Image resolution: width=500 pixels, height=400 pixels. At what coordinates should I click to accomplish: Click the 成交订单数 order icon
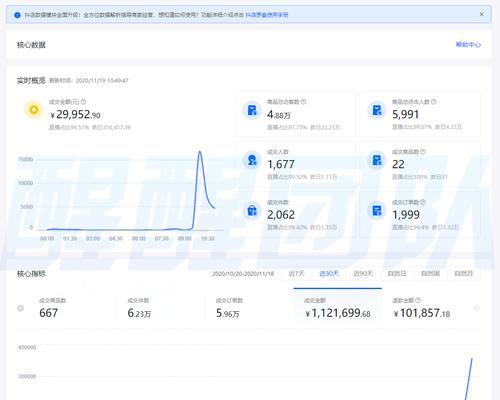point(377,211)
